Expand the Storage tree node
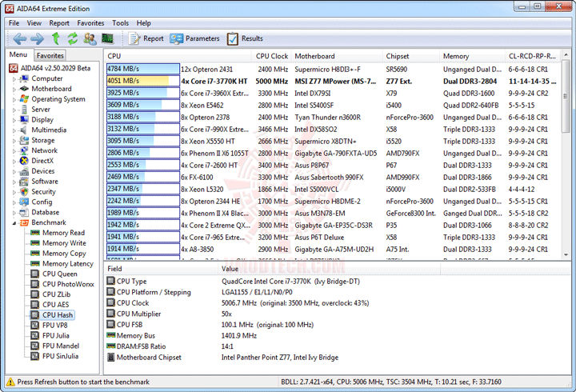The height and width of the screenshot is (392, 576). 14,141
